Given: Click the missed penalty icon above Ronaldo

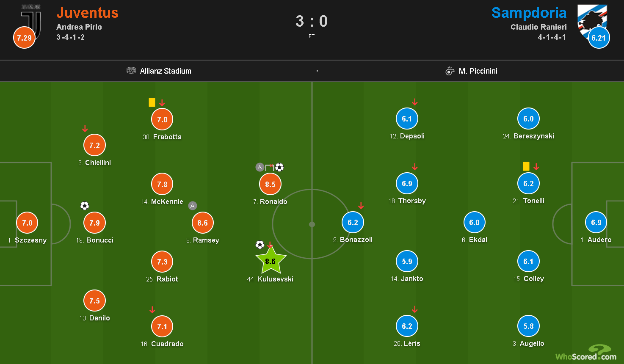Looking at the screenshot, I should (x=270, y=168).
